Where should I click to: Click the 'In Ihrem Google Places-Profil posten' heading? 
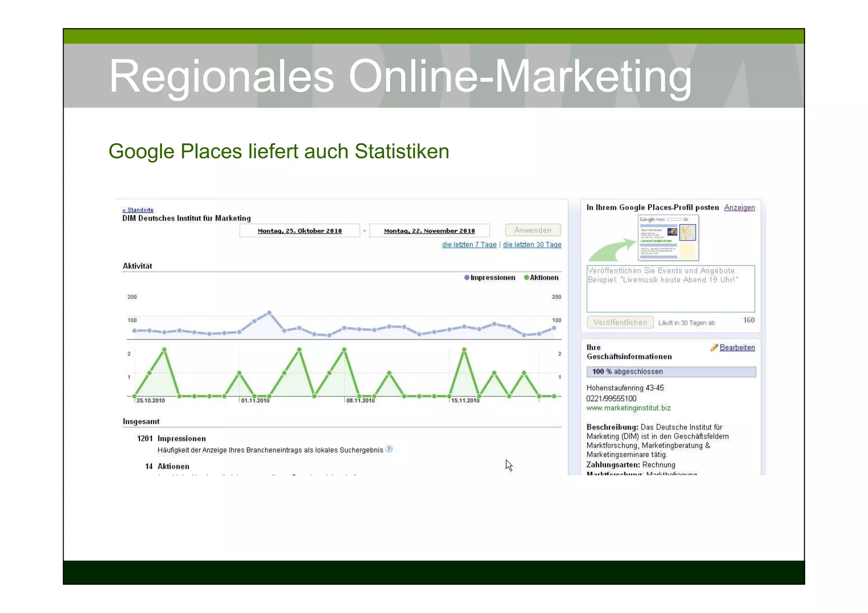pyautogui.click(x=653, y=208)
